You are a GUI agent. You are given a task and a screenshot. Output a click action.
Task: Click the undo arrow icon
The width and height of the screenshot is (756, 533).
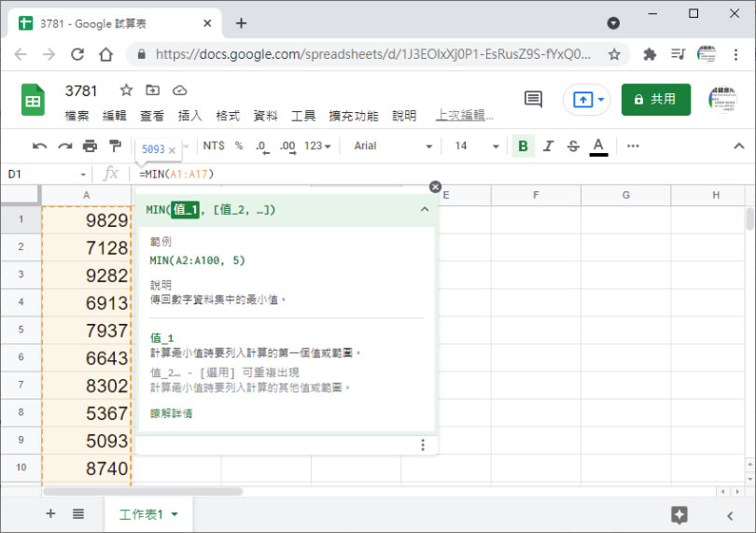click(39, 146)
